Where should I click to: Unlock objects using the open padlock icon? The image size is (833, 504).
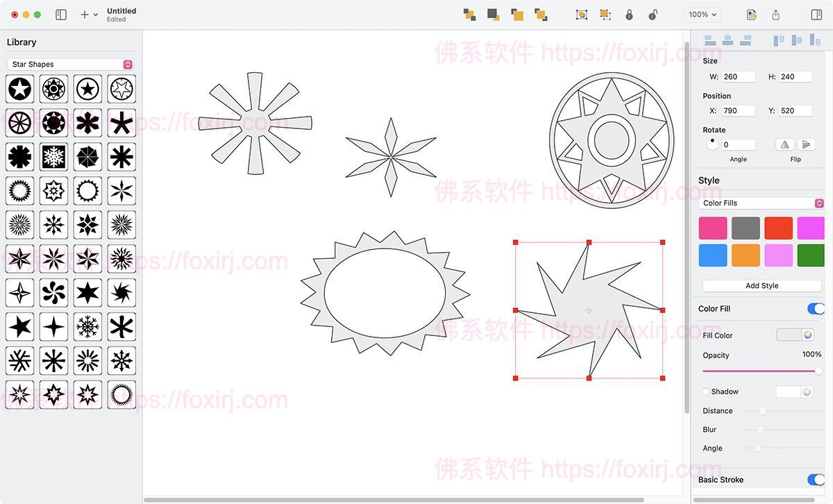pyautogui.click(x=653, y=14)
